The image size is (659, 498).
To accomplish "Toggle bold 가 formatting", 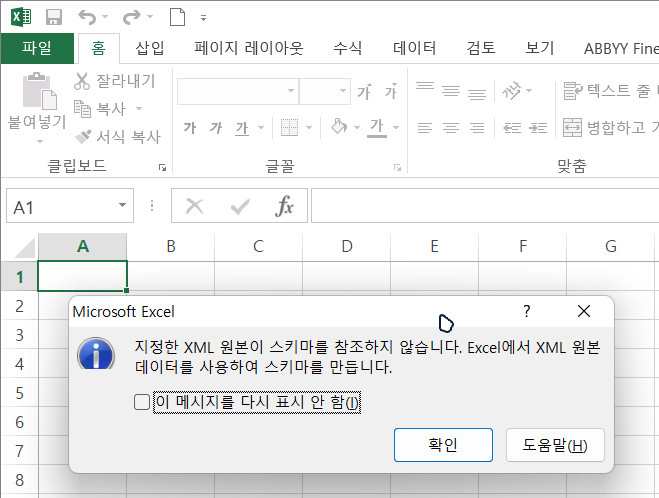I will pyautogui.click(x=190, y=127).
